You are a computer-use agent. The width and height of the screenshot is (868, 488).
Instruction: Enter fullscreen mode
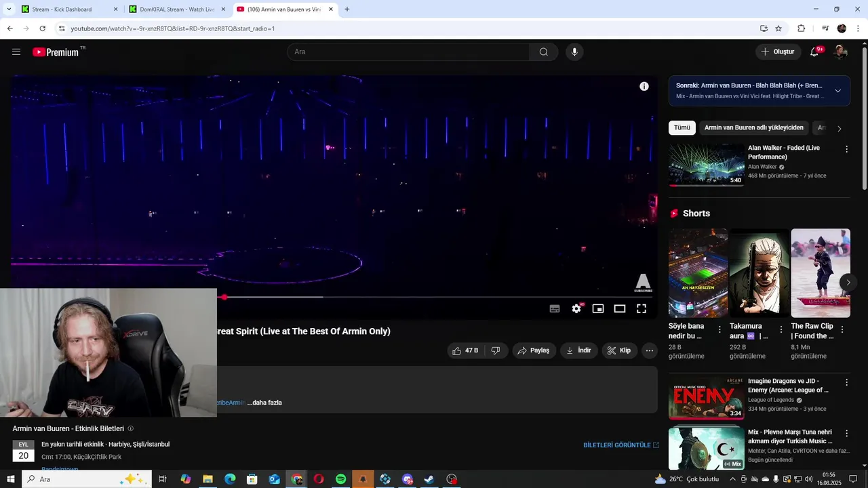tap(642, 308)
